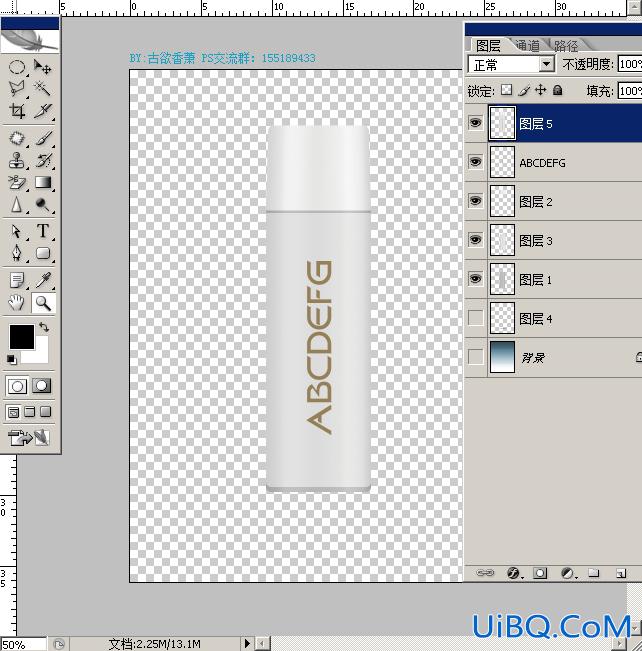642x651 pixels.
Task: Hide the ABCDEFG text layer
Action: pos(475,162)
